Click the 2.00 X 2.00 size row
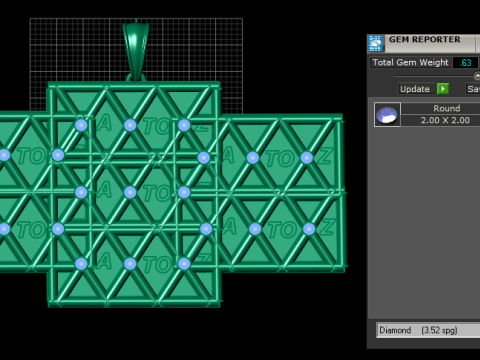This screenshot has height=360, width=480. tap(440, 120)
